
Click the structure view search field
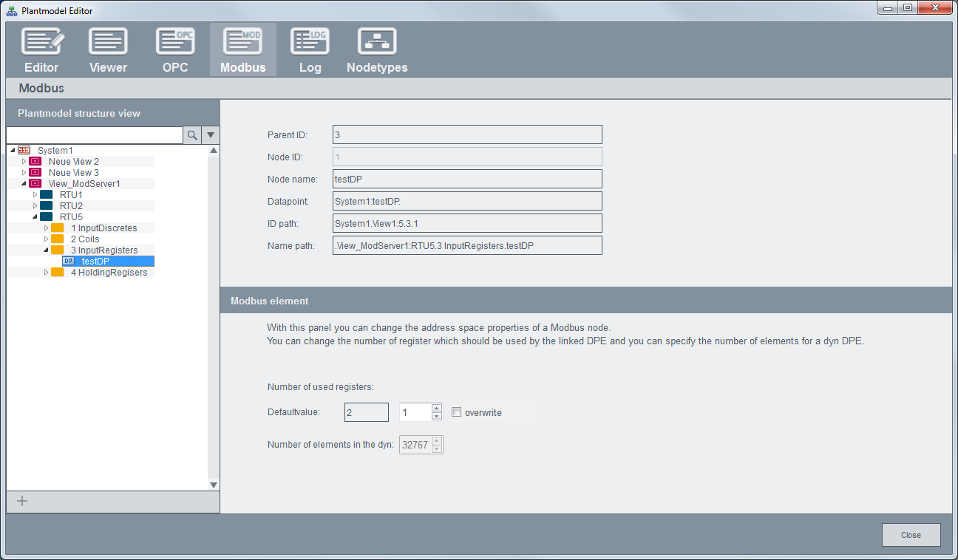click(x=95, y=135)
